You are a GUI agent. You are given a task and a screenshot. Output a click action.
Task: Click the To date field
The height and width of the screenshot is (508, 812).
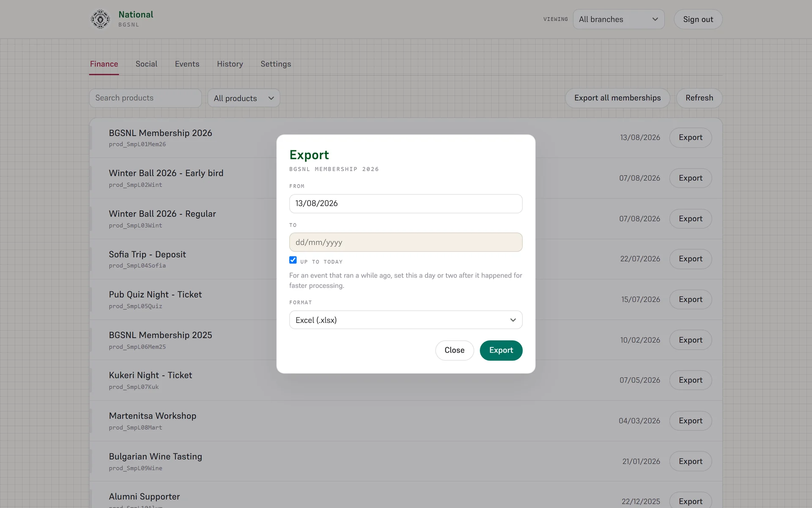pos(406,242)
